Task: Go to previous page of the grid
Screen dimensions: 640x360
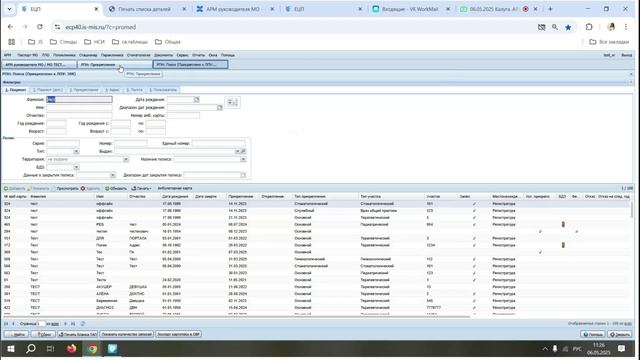Action: click(x=13, y=324)
